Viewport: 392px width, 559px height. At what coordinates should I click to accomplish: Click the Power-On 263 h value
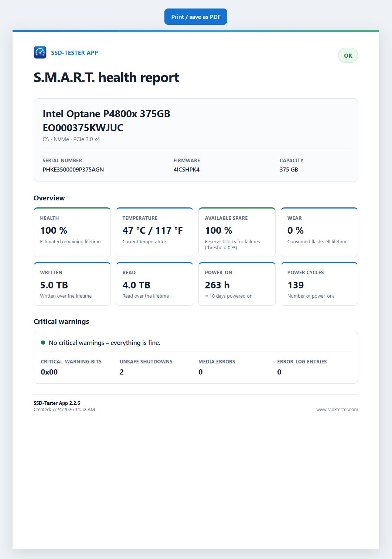(217, 285)
